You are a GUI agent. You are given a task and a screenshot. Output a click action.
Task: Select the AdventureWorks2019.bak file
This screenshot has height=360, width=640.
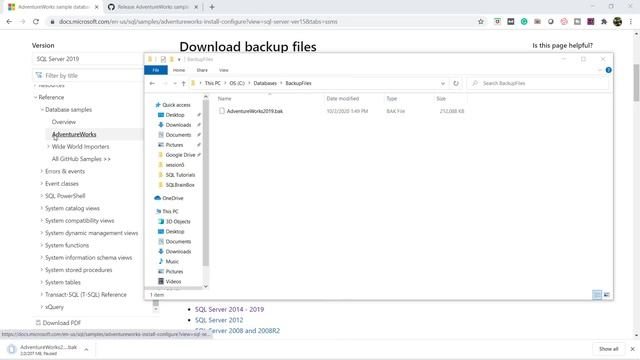coord(255,111)
